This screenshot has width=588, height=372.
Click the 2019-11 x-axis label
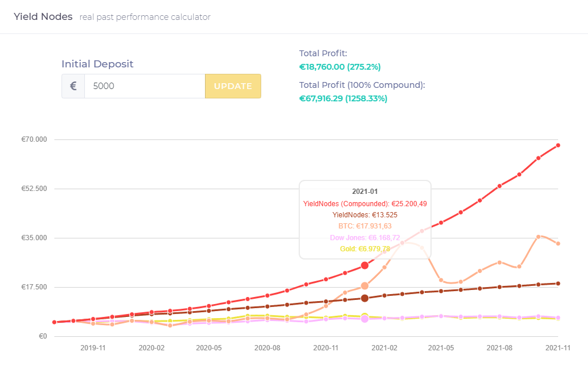(93, 348)
